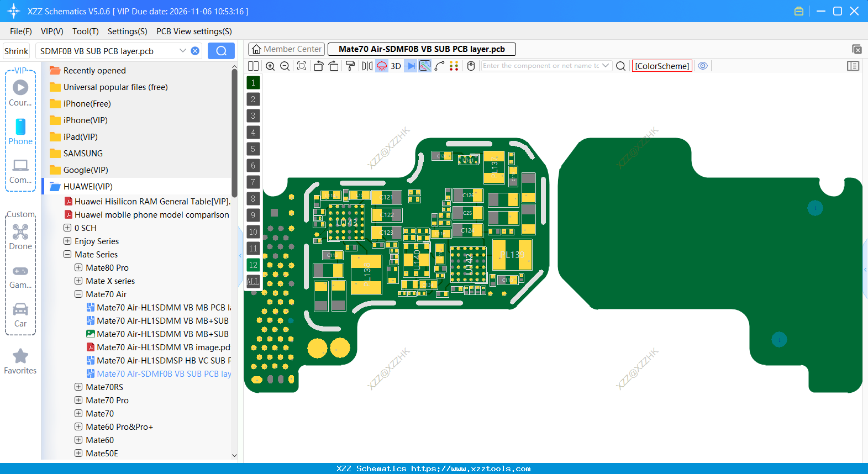This screenshot has height=474, width=868.
Task: Select the Mate70 Air-SDMF0B PCB layer tab
Action: coord(422,49)
